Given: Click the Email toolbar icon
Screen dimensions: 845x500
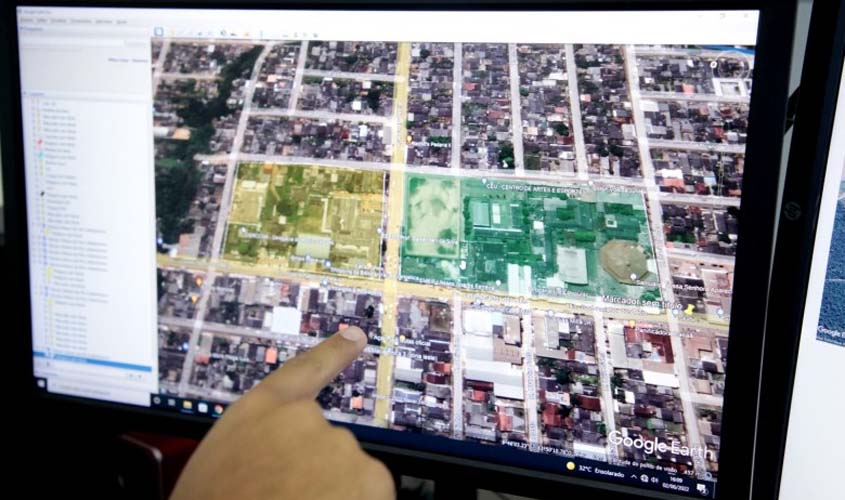Looking at the screenshot, I should coord(285,35).
